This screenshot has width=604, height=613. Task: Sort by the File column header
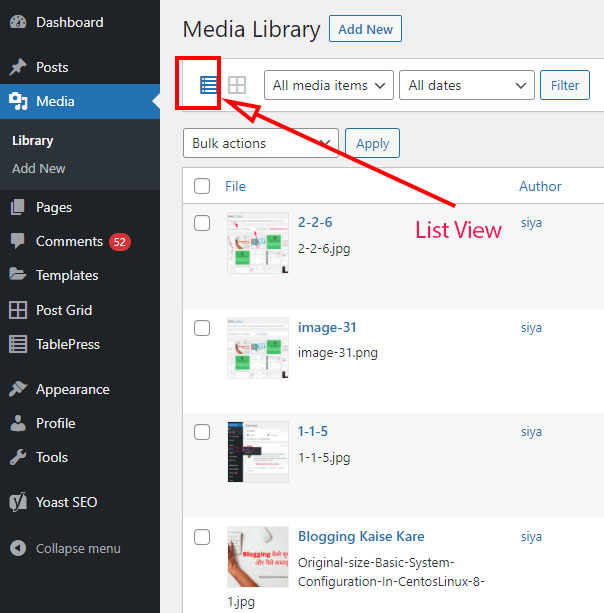[x=235, y=186]
